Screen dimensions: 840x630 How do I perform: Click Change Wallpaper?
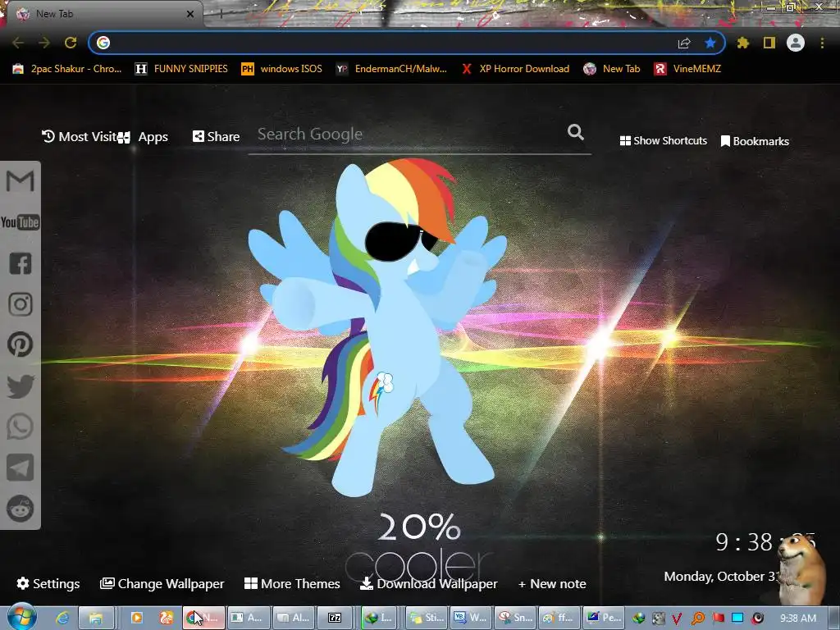tap(162, 583)
